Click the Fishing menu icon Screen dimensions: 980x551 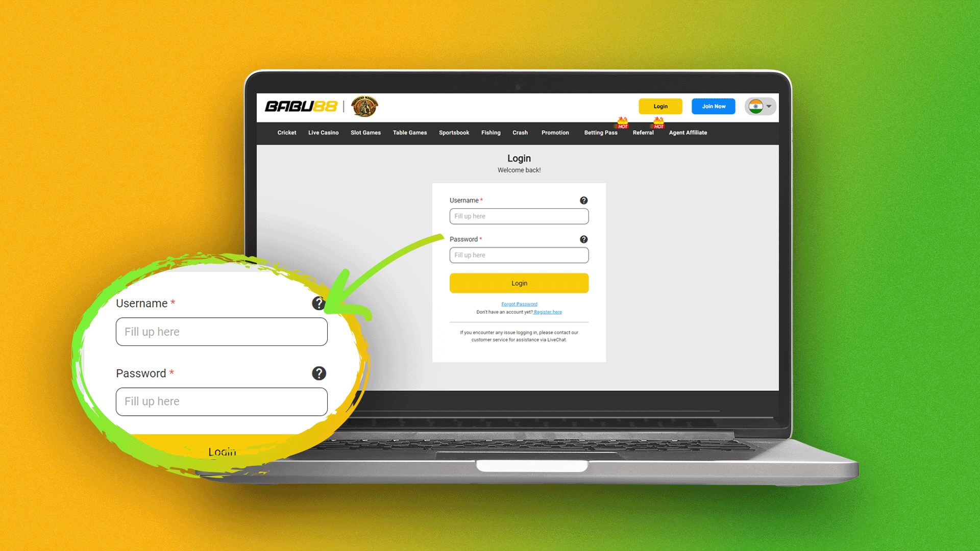(x=490, y=132)
